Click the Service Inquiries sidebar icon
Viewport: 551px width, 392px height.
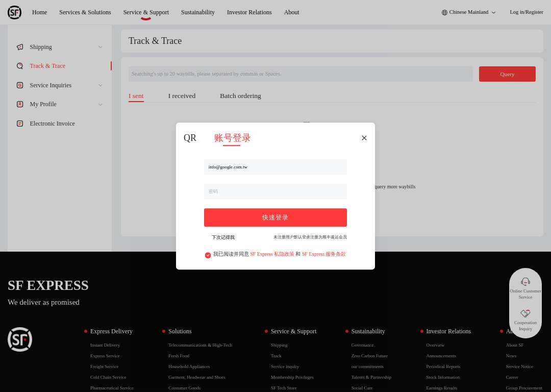click(20, 85)
